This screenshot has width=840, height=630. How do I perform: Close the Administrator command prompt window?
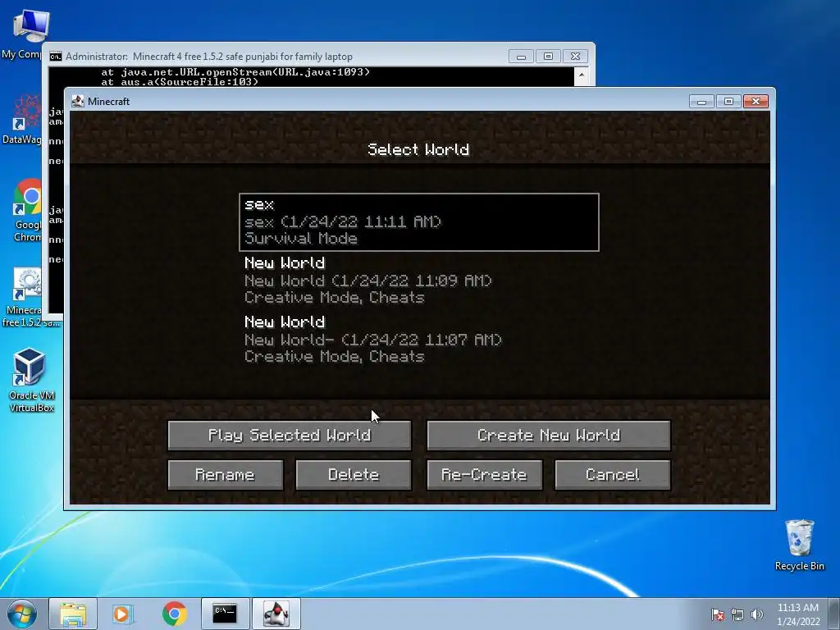tap(575, 57)
